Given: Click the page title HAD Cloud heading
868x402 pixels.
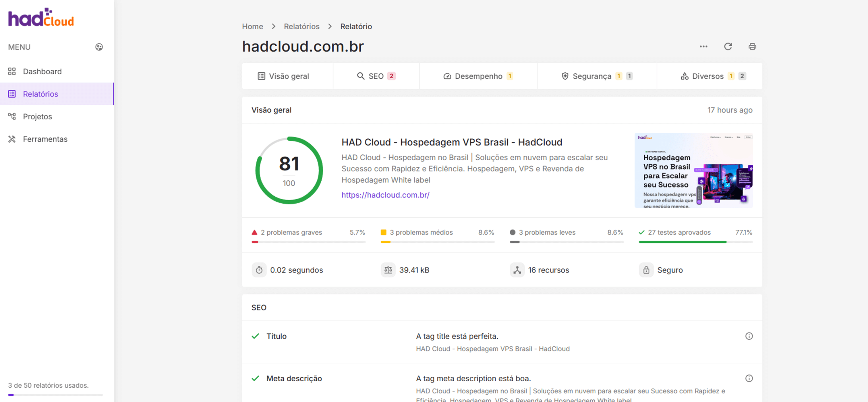Looking at the screenshot, I should (x=452, y=142).
